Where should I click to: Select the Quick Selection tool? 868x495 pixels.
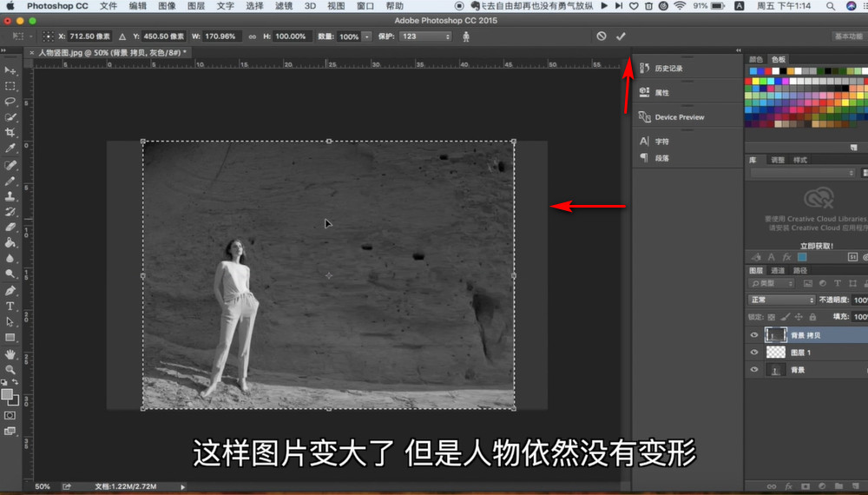(10, 117)
